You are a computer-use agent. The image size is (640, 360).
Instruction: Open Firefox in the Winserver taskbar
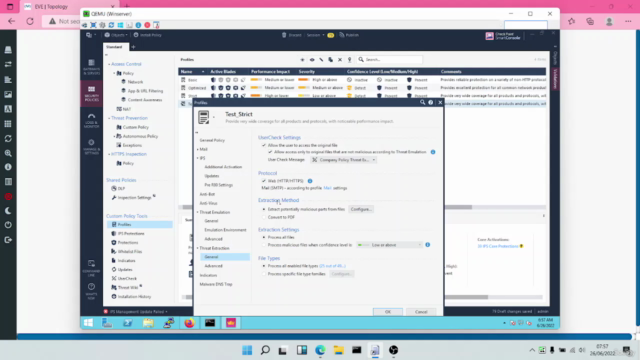tap(189, 323)
